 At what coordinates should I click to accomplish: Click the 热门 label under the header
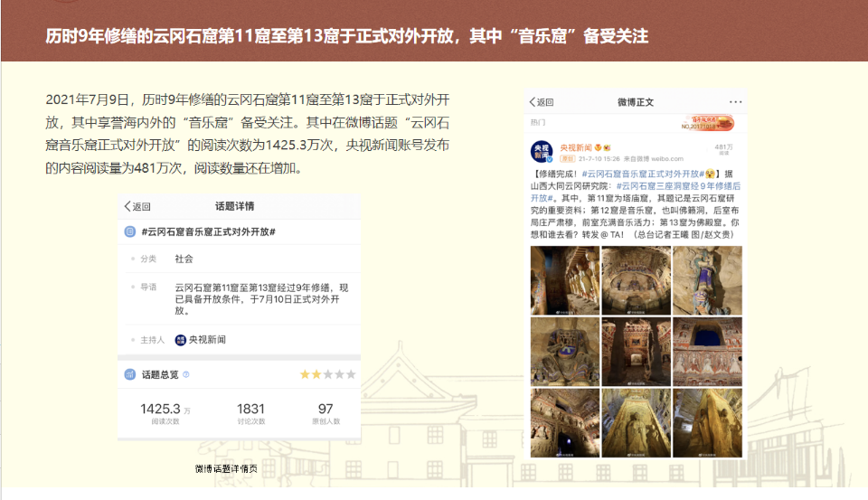(x=538, y=121)
